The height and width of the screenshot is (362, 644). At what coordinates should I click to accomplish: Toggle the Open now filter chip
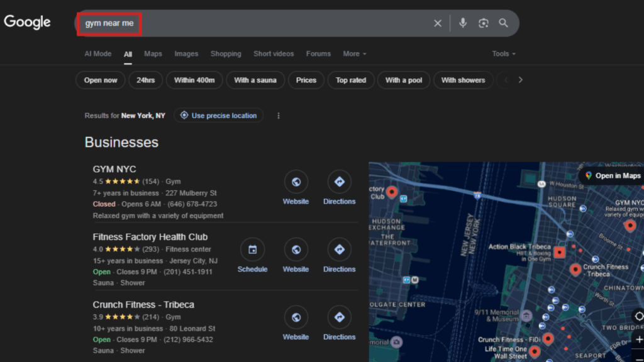101,80
